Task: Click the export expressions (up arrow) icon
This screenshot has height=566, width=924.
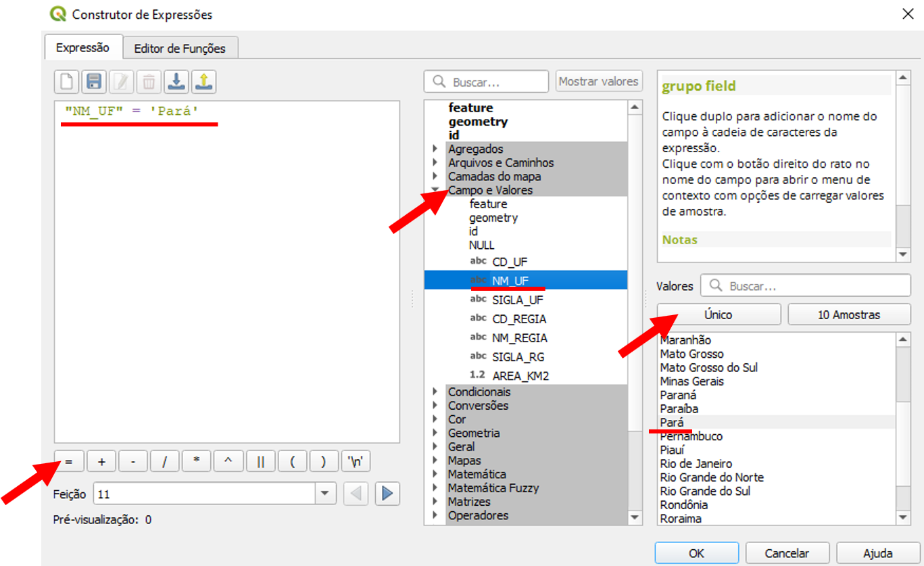Action: 203,82
